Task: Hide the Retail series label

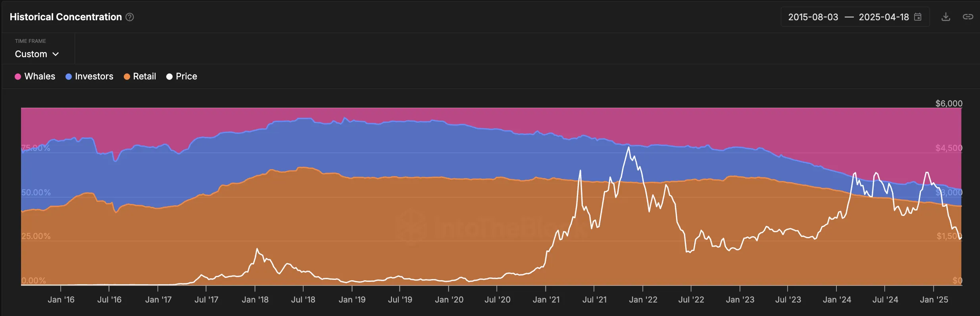Action: 144,76
